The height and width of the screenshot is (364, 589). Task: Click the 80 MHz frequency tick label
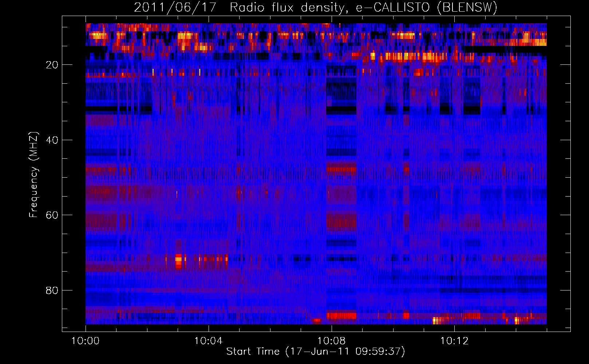click(x=52, y=290)
